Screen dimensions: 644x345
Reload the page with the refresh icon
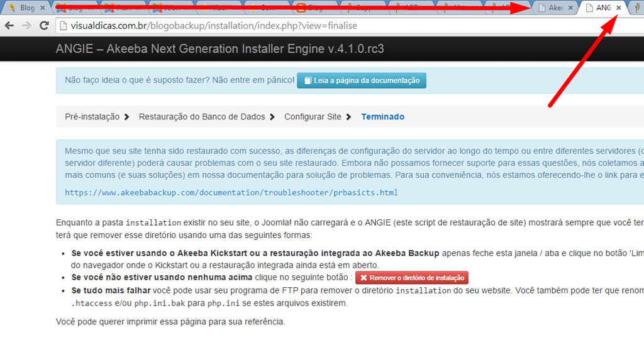coord(44,26)
